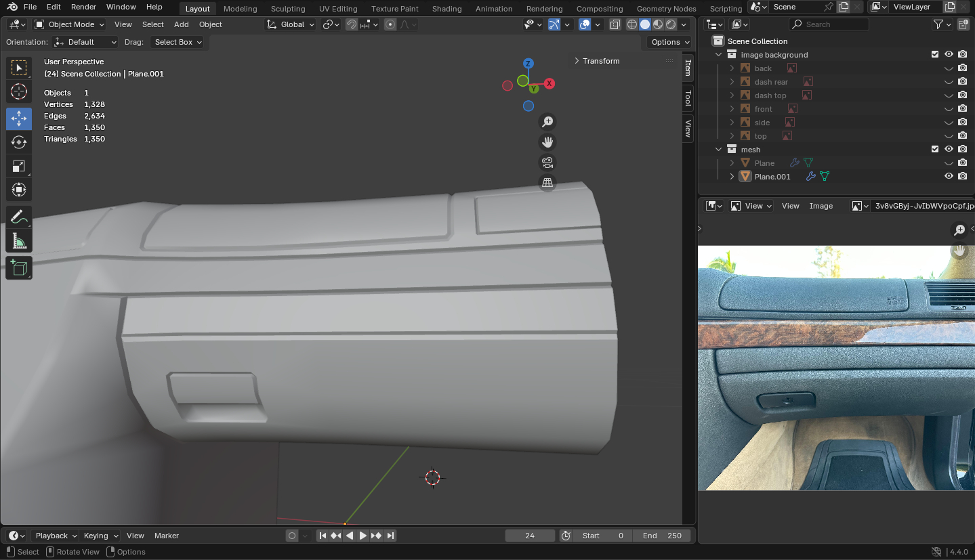
Task: Choose the Move tool
Action: pyautogui.click(x=19, y=119)
